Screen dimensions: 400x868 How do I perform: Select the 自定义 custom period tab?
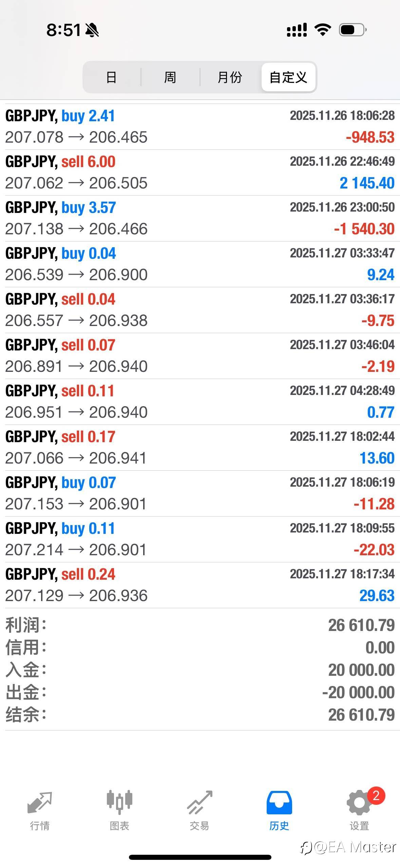[288, 77]
